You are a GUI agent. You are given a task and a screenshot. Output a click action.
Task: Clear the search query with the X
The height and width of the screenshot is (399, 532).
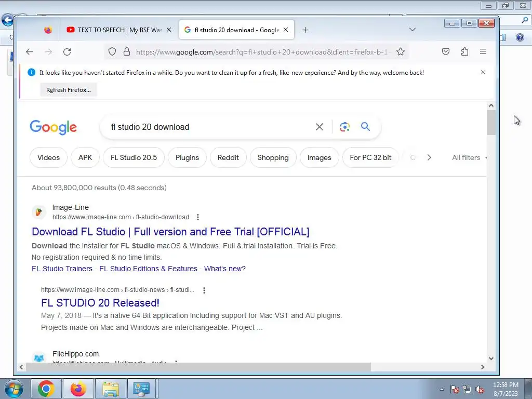point(320,127)
